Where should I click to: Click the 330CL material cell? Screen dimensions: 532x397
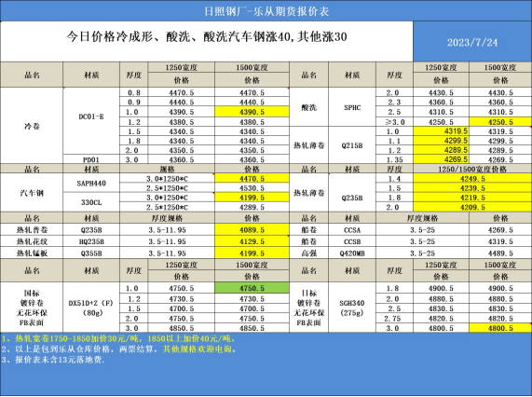click(x=91, y=202)
